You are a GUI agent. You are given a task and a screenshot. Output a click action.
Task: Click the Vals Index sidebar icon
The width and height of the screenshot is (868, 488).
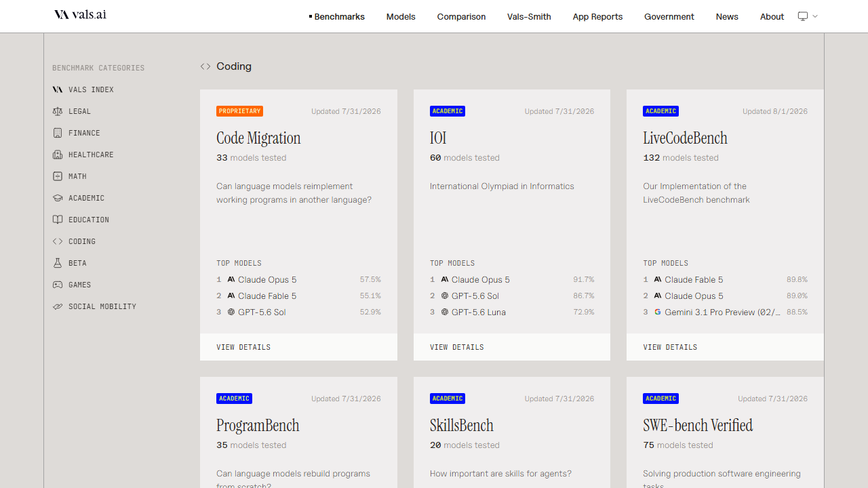[58, 89]
